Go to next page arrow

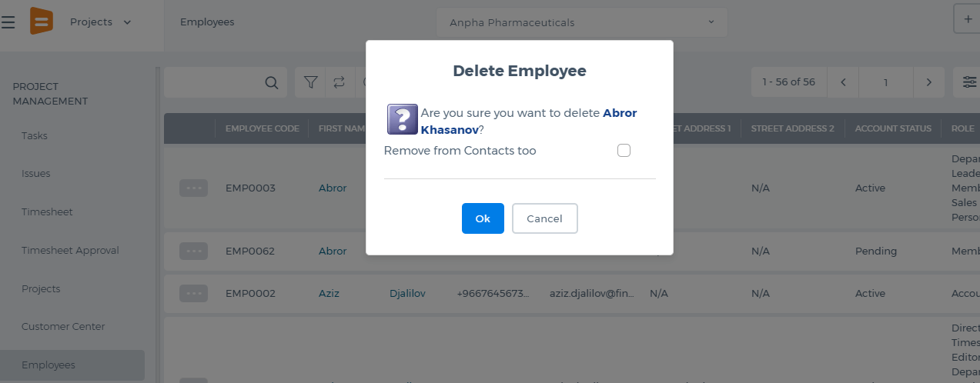pyautogui.click(x=929, y=82)
